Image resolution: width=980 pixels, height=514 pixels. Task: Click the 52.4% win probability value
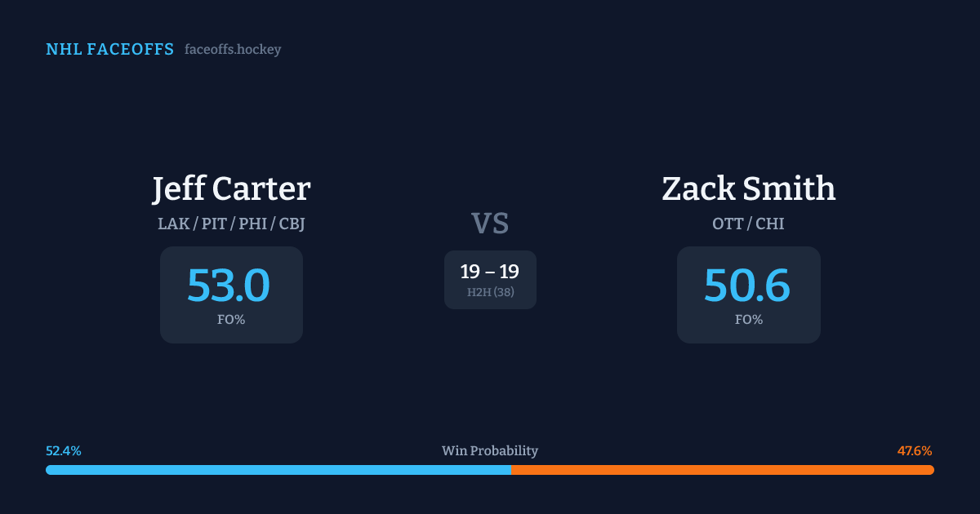(x=64, y=451)
